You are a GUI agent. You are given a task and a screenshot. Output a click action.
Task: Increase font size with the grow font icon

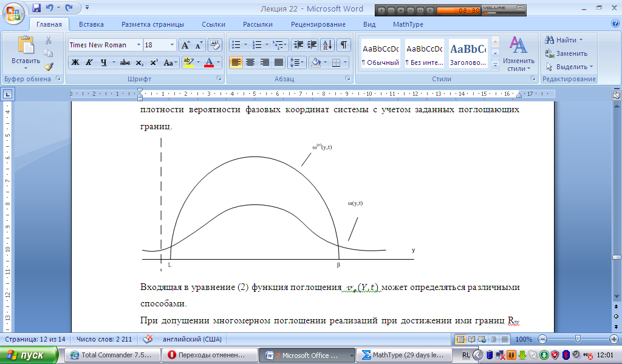click(185, 45)
